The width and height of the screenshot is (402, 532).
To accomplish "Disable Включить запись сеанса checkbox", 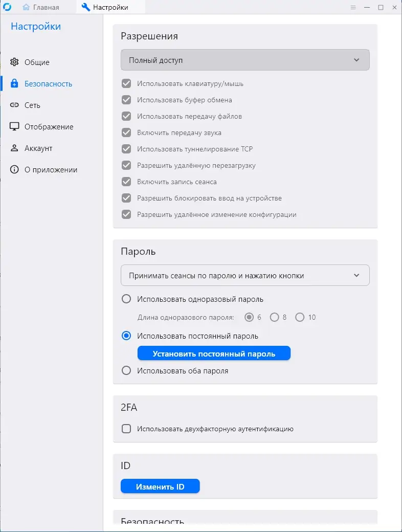I will click(x=126, y=182).
